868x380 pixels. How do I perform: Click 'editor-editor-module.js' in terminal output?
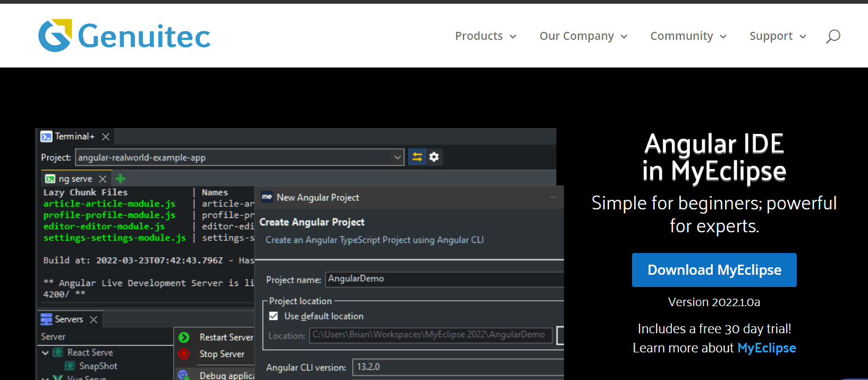tap(104, 226)
